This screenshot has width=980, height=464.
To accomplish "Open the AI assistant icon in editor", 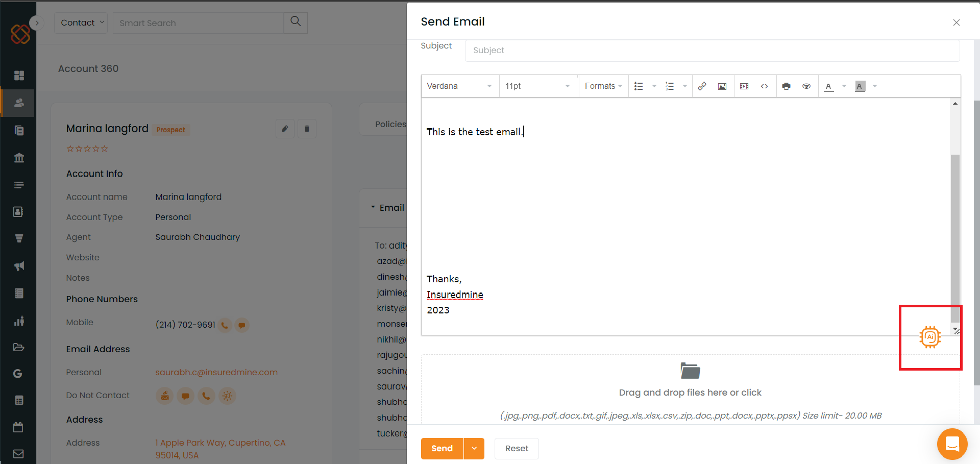I will pos(930,337).
